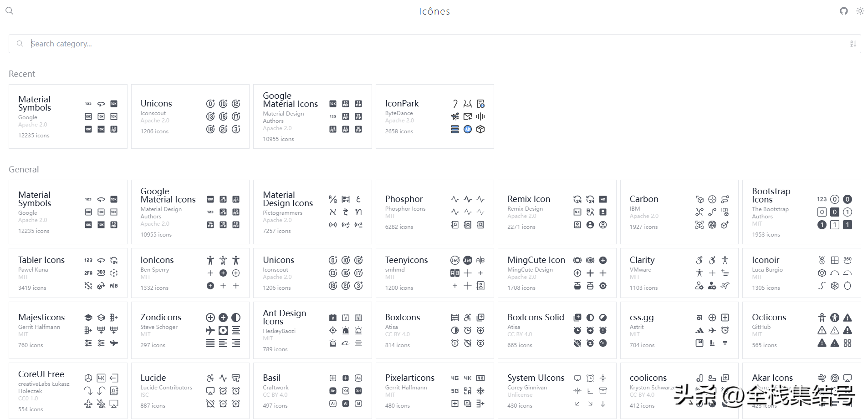Open the Pixelarticons collection
Viewport: 868px width, 419px height.
click(435, 391)
